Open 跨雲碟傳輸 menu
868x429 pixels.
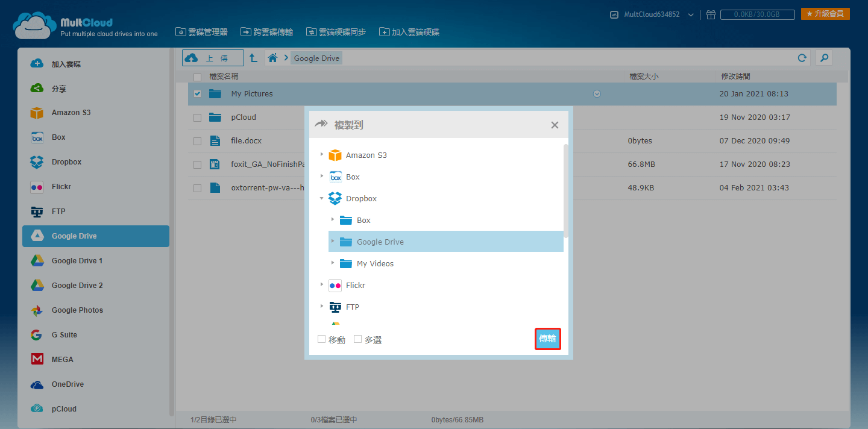coord(266,32)
